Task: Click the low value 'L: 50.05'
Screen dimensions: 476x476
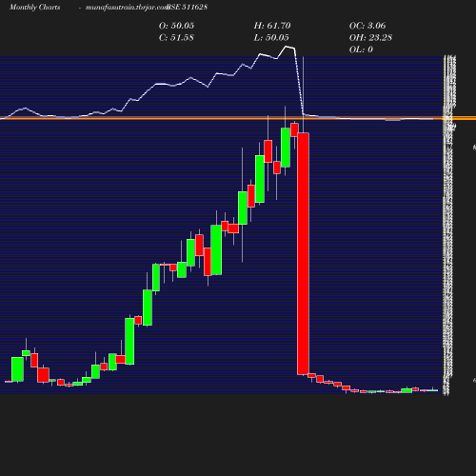Action: tap(271, 38)
